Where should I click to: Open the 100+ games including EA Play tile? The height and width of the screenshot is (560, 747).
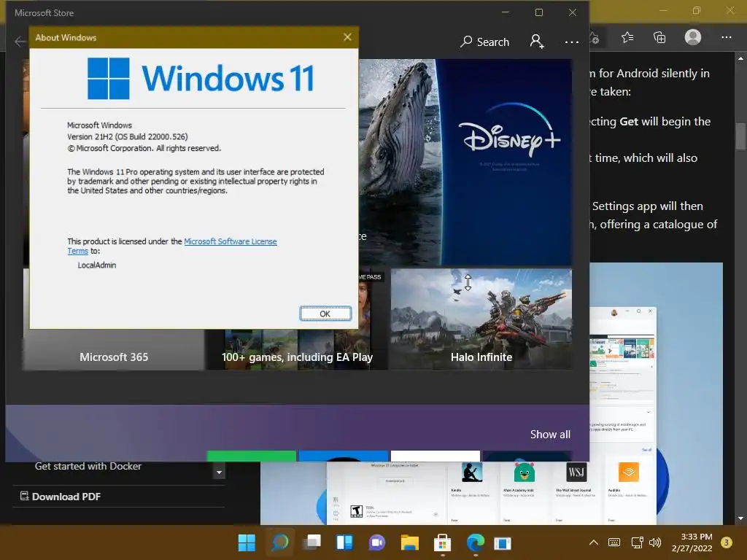[x=297, y=349]
